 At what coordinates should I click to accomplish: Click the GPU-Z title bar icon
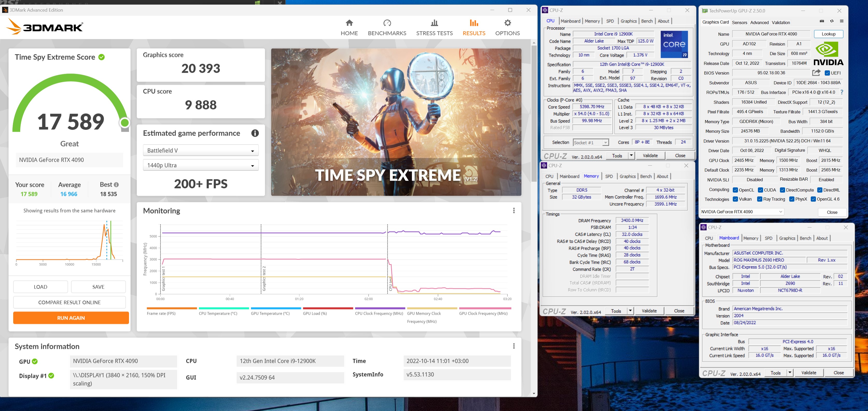pos(705,11)
